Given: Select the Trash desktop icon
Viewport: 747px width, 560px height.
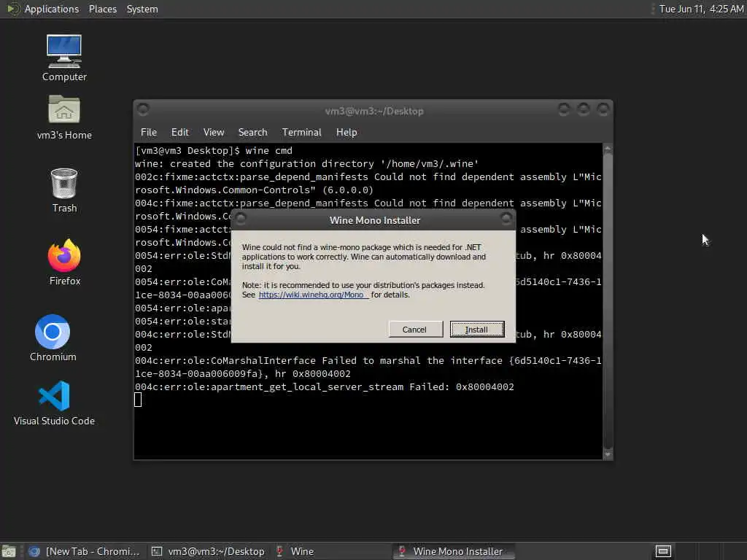Looking at the screenshot, I should [x=64, y=190].
